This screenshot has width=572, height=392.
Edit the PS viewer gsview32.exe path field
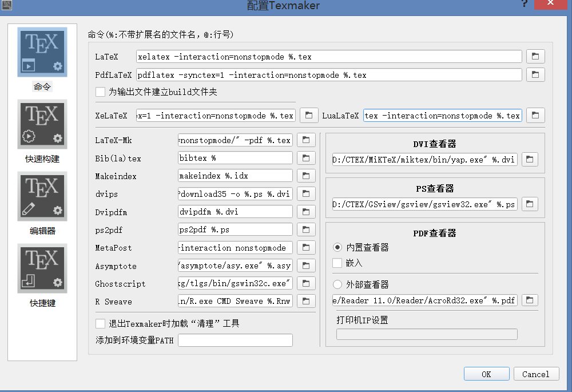(424, 204)
